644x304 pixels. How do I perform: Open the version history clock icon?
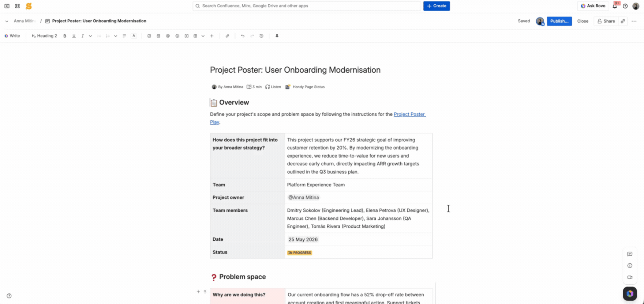(261, 36)
